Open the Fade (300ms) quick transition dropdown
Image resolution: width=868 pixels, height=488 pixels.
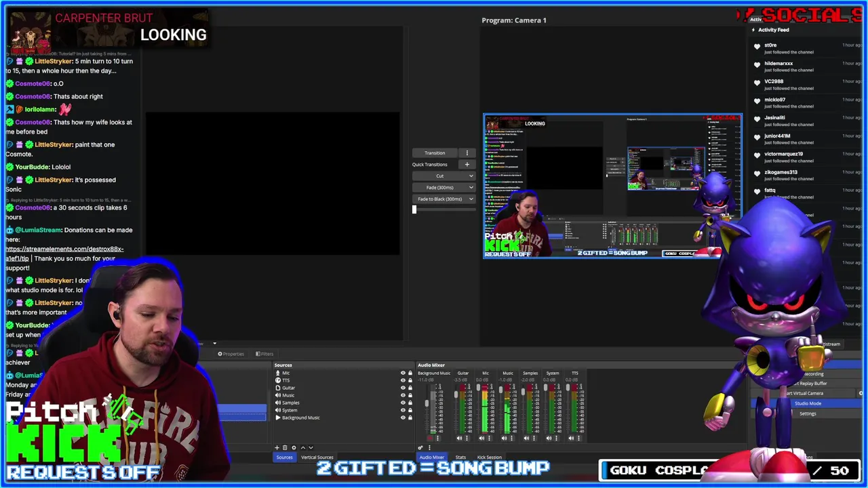point(443,188)
